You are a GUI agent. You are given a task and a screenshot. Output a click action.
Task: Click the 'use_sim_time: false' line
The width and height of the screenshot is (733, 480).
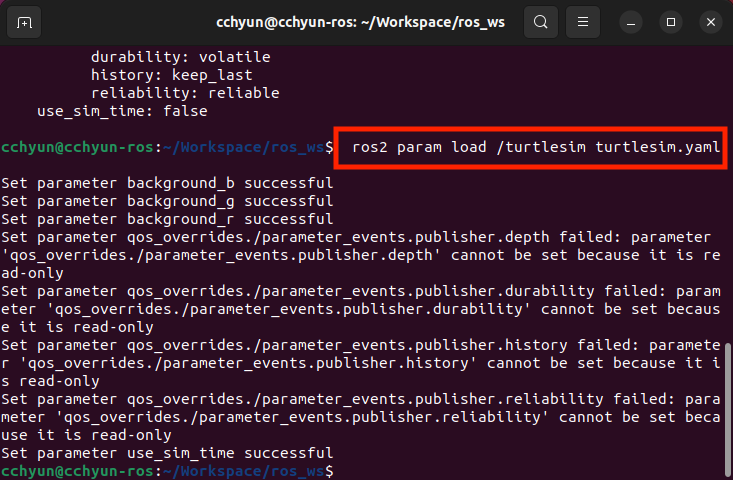coord(122,111)
